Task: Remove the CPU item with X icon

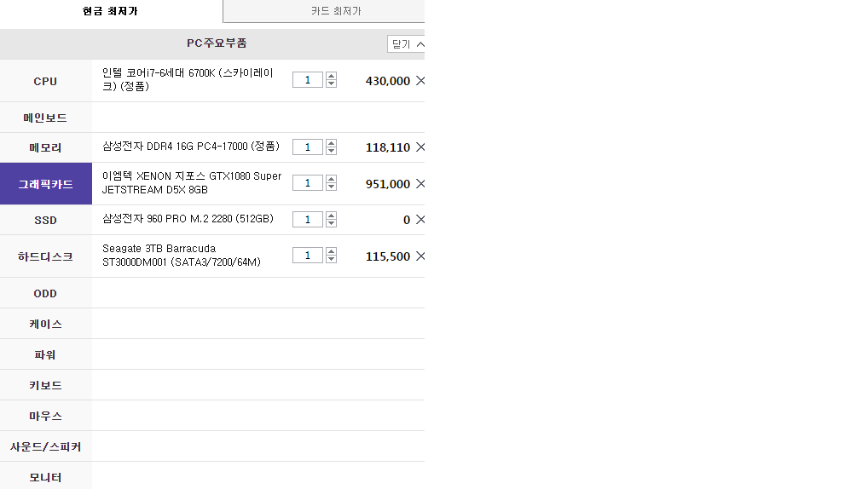Action: tap(420, 81)
